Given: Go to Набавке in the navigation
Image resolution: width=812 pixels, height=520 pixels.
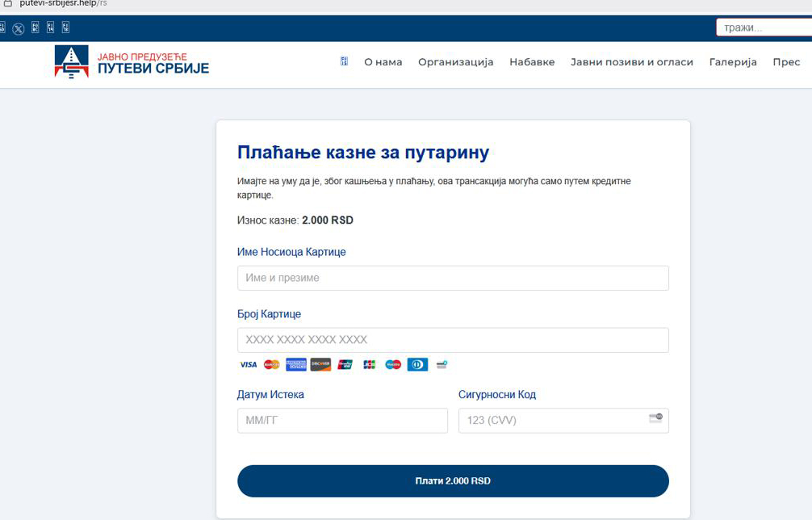Looking at the screenshot, I should (532, 62).
